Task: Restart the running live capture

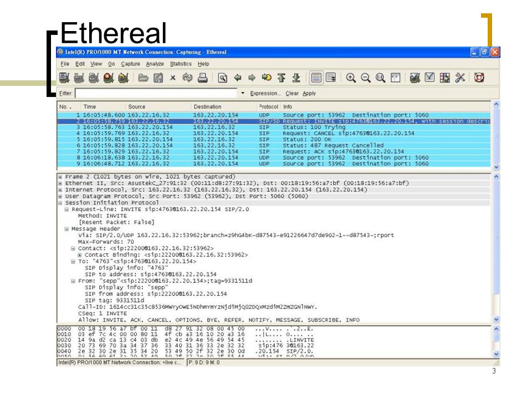Action: click(124, 78)
